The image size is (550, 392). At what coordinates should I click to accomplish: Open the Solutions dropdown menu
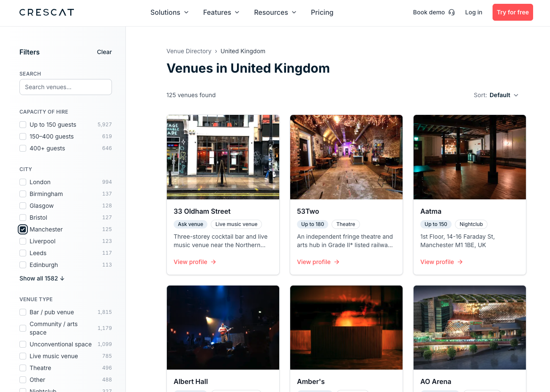click(169, 12)
